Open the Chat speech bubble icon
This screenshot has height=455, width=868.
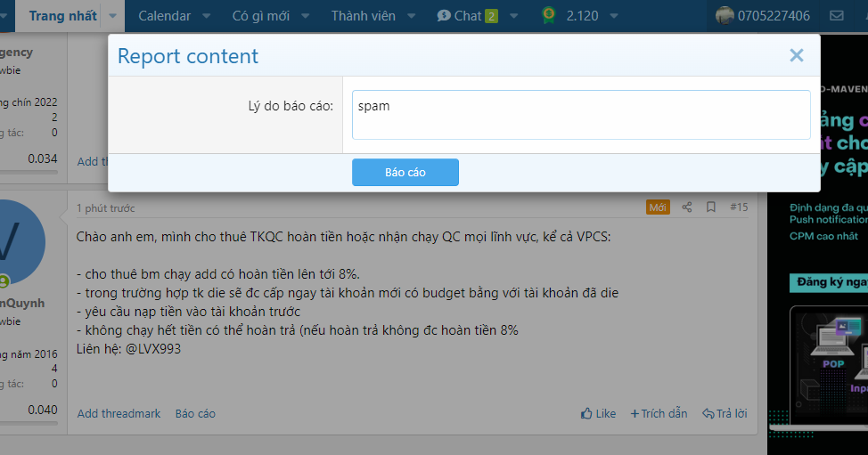point(444,15)
